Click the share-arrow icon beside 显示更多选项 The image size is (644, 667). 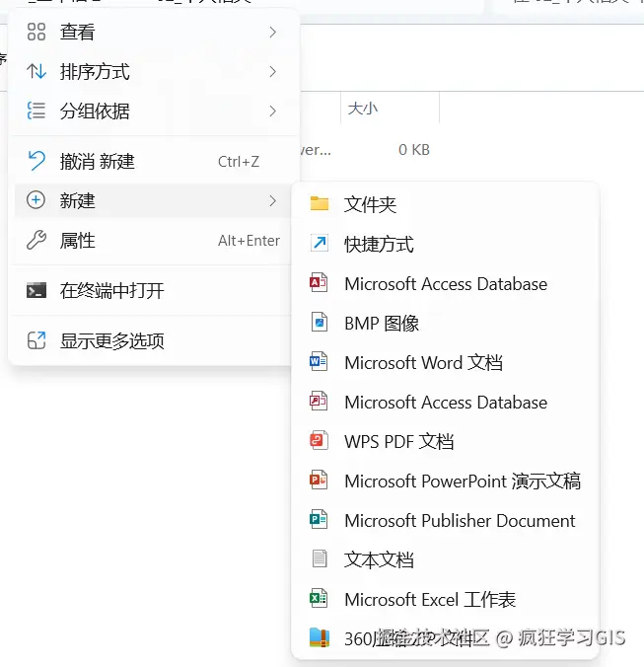(x=36, y=340)
